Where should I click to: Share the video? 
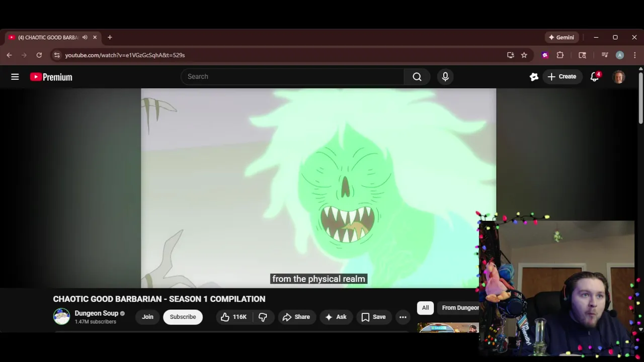pyautogui.click(x=296, y=317)
